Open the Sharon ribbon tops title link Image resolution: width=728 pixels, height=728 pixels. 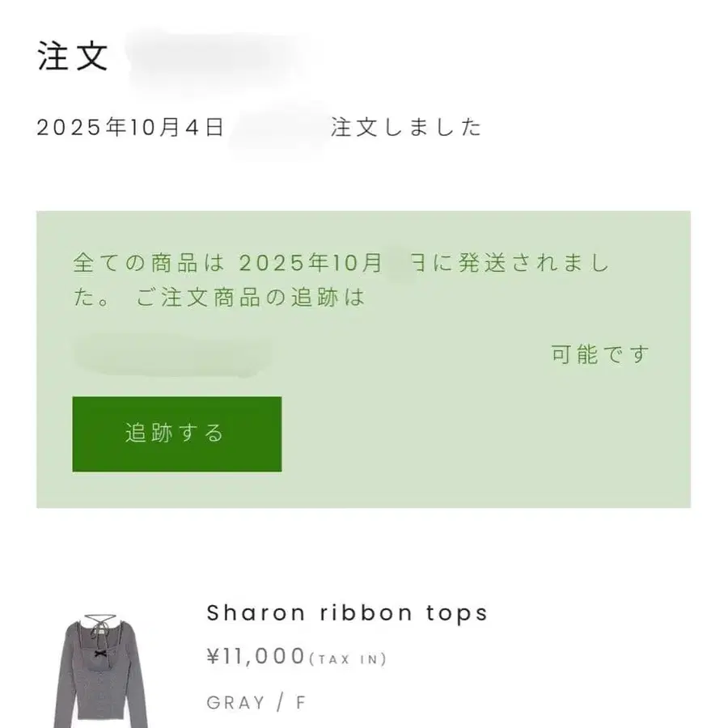coord(347,612)
